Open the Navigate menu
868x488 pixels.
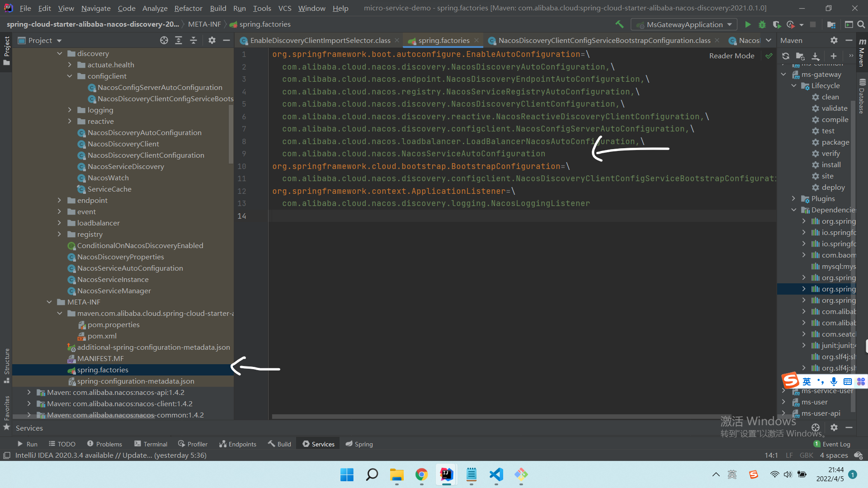pos(96,8)
